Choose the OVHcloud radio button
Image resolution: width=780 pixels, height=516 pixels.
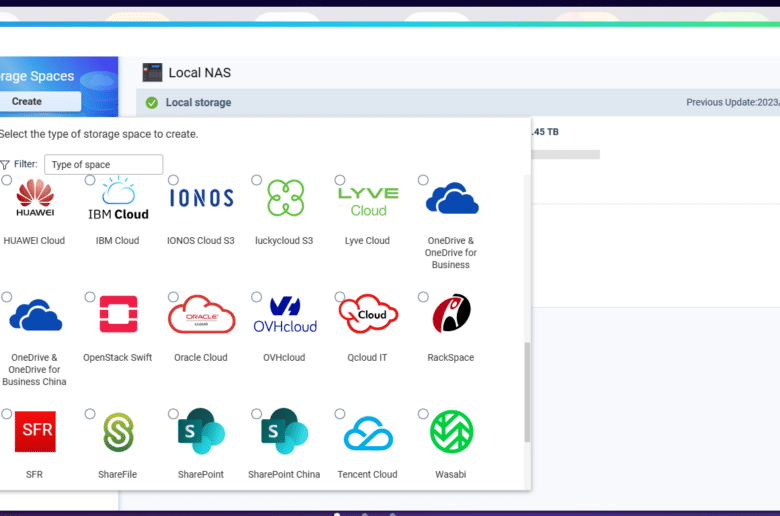[256, 297]
